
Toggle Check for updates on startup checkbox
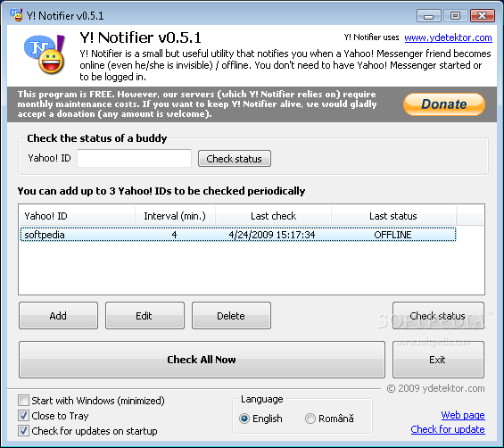23,431
